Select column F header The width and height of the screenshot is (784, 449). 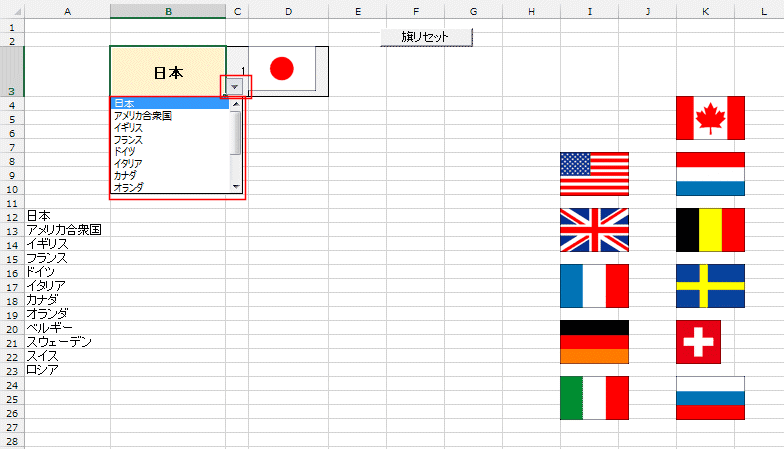point(416,12)
